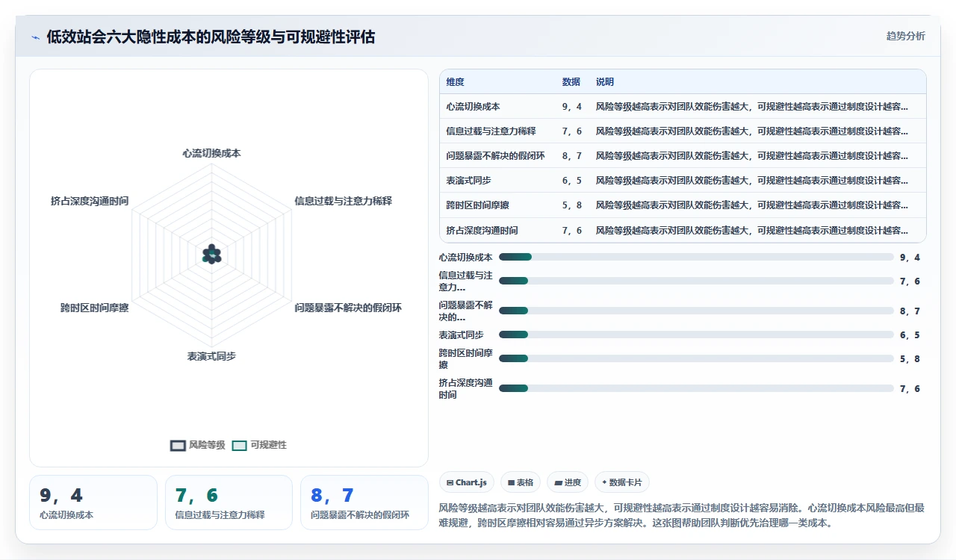
Task: Select the 问题暴露不解决的假闭环 table cell
Action: pyautogui.click(x=496, y=156)
